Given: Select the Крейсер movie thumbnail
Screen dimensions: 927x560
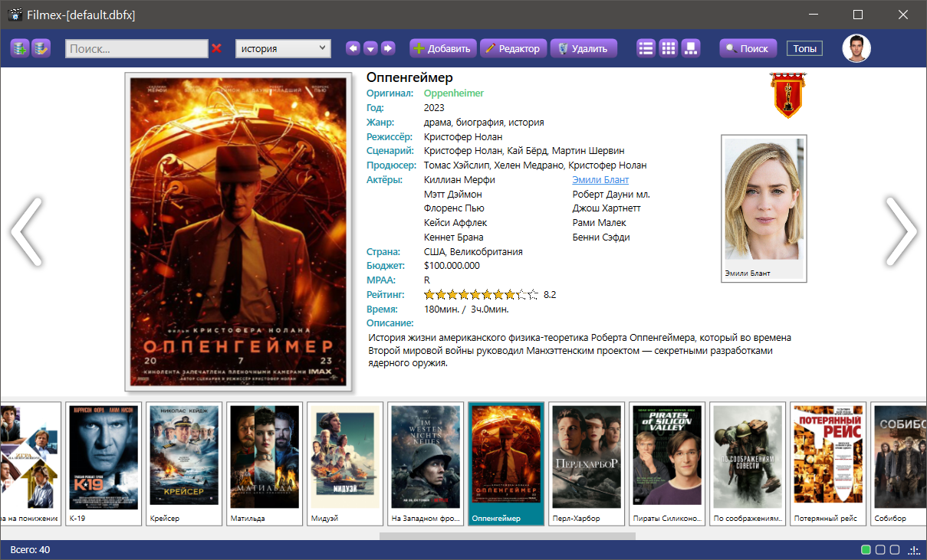Looking at the screenshot, I should [x=184, y=463].
